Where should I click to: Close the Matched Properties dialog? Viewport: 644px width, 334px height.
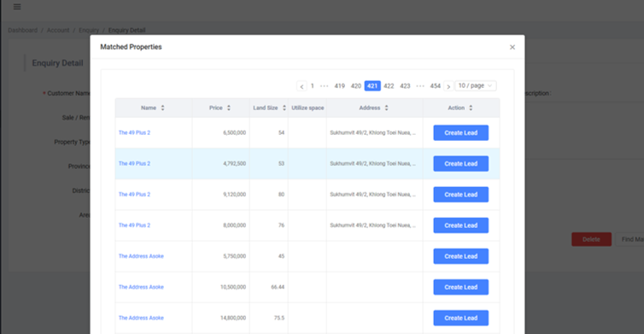pyautogui.click(x=512, y=47)
